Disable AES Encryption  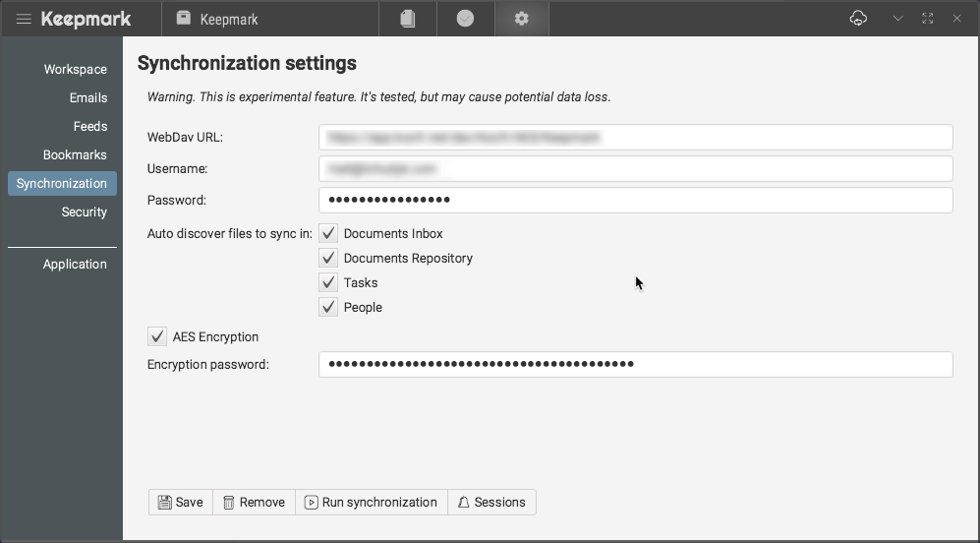[157, 337]
